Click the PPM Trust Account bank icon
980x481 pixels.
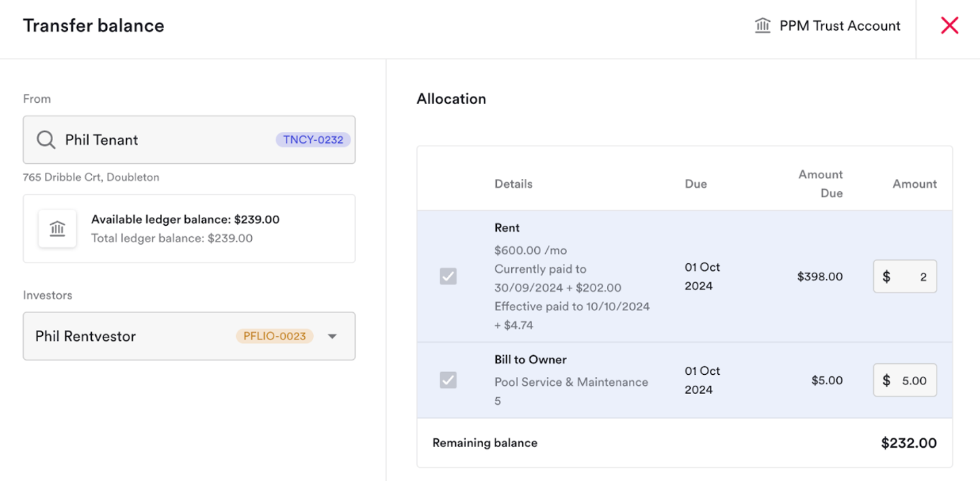click(x=762, y=26)
